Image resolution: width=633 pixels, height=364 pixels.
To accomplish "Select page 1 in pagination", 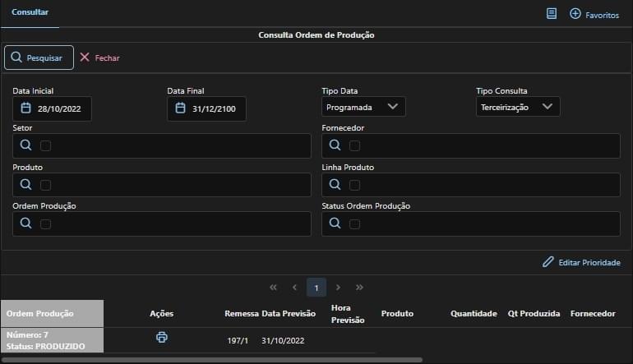I will [x=316, y=288].
